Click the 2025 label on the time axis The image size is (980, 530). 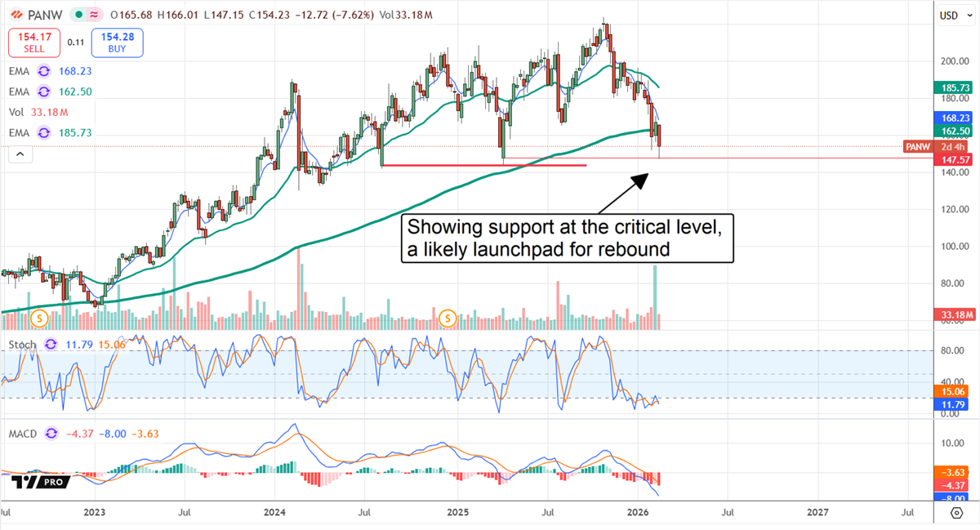pos(457,513)
